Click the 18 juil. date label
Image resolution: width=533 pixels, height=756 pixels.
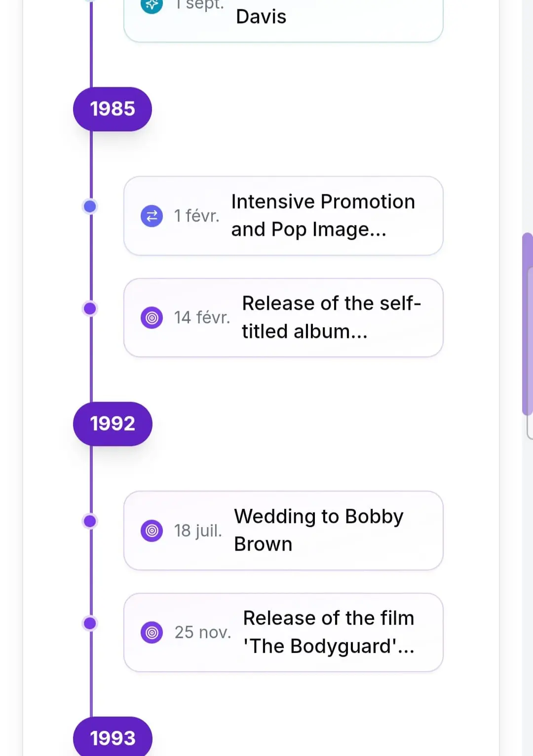(198, 531)
